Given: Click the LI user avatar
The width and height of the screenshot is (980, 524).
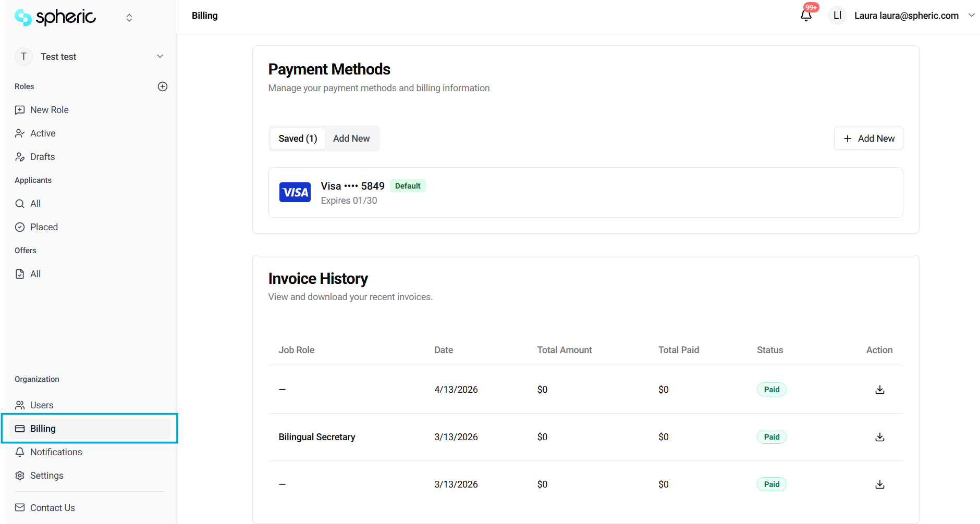Looking at the screenshot, I should [x=837, y=16].
